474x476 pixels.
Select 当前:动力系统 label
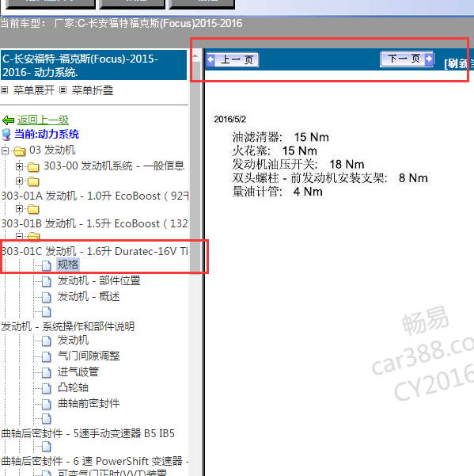tap(47, 134)
